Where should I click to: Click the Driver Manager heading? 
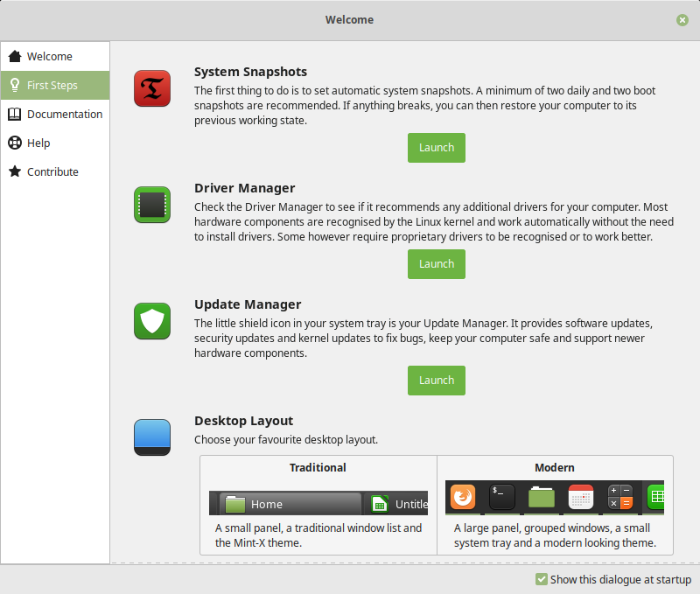245,188
